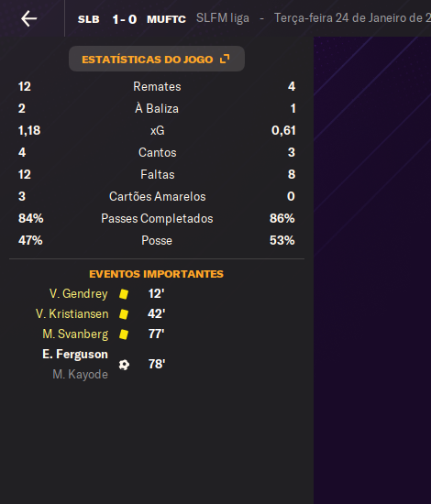This screenshot has width=431, height=504.
Task: Select the Posse stat row label
Action: click(157, 240)
